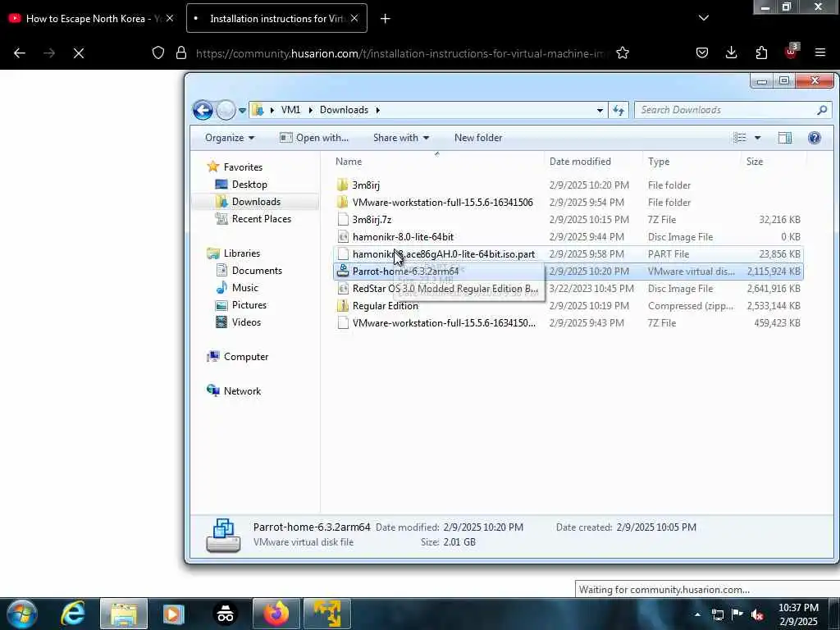Sort files by Size column header
This screenshot has height=630, width=840.
click(755, 162)
